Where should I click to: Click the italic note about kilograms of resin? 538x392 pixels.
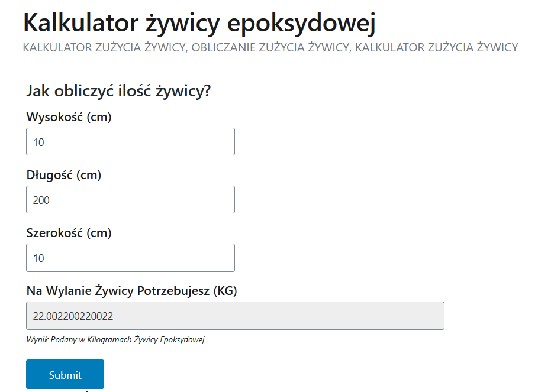(115, 338)
